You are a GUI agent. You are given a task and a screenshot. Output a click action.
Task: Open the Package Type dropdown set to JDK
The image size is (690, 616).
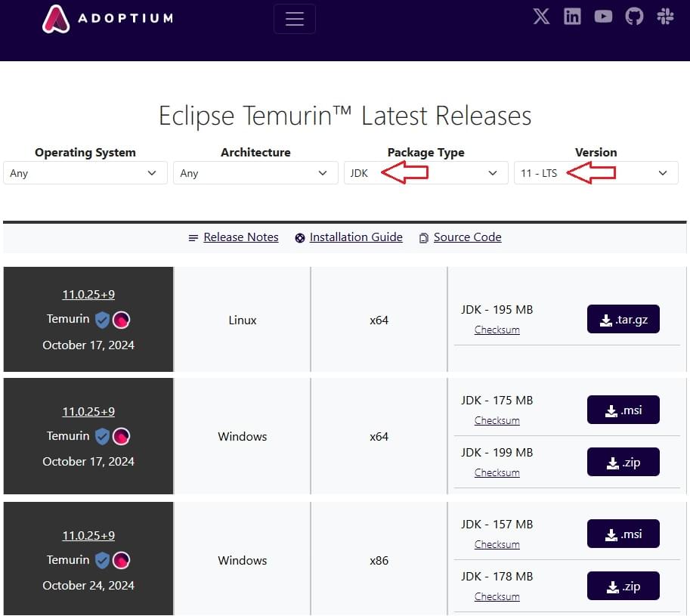pos(425,173)
